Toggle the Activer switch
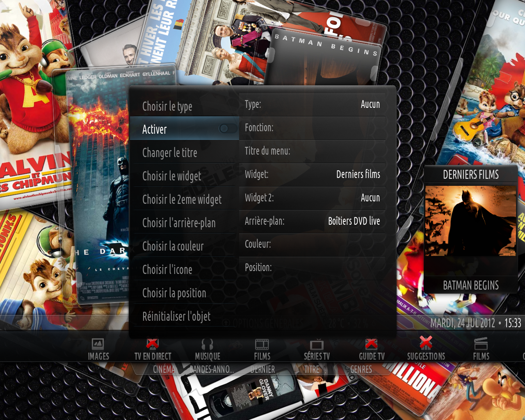The height and width of the screenshot is (420, 525). click(224, 129)
